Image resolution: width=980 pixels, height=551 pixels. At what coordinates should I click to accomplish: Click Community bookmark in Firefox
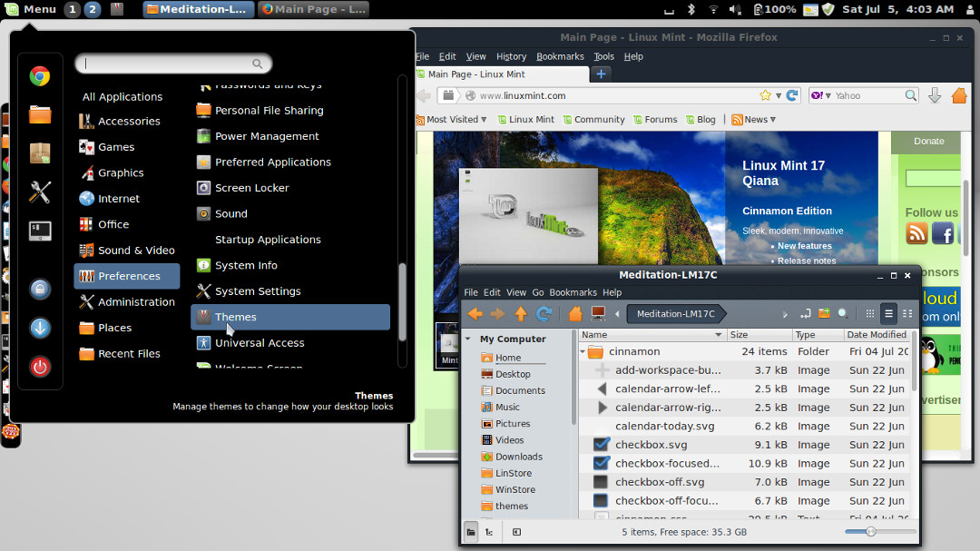593,120
